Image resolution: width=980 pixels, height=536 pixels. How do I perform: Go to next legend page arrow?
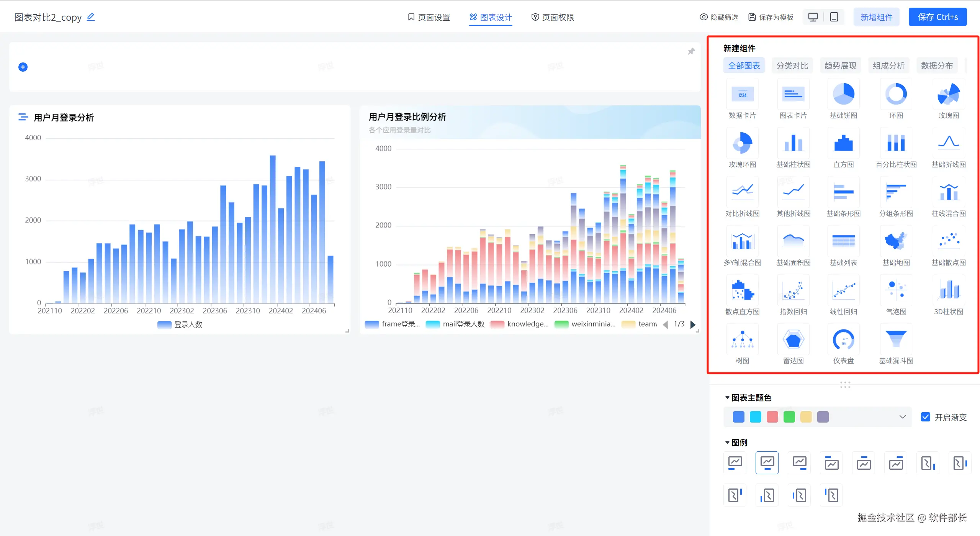[x=693, y=325]
